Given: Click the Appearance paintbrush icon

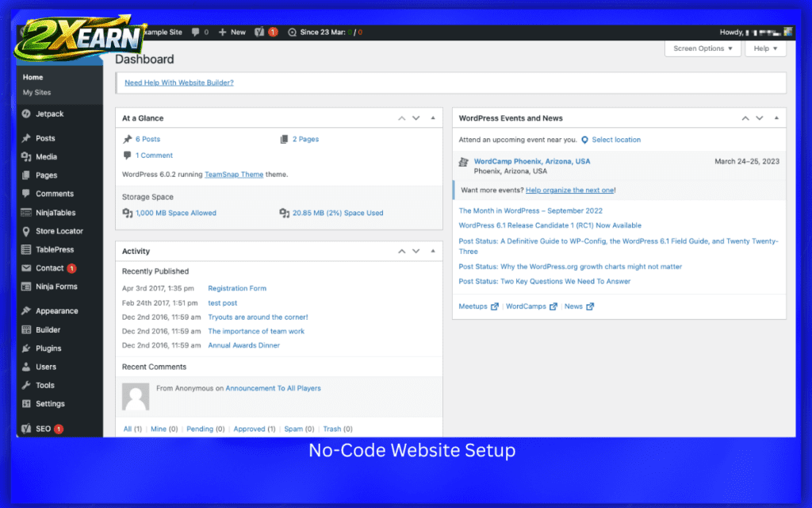Looking at the screenshot, I should (x=25, y=310).
